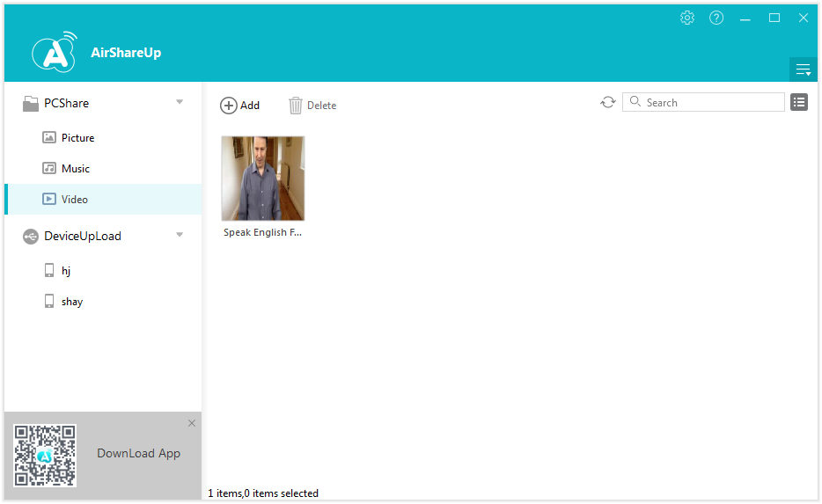The image size is (822, 504).
Task: Select the Video category
Action: point(103,199)
